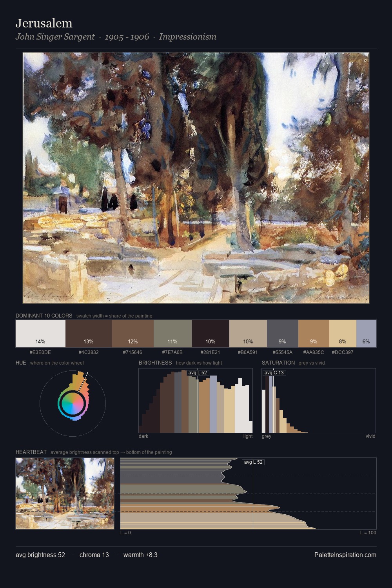Viewport: 392px width, 588px height.
Task: Click the 'light' axis label under Brightness
Action: (248, 436)
